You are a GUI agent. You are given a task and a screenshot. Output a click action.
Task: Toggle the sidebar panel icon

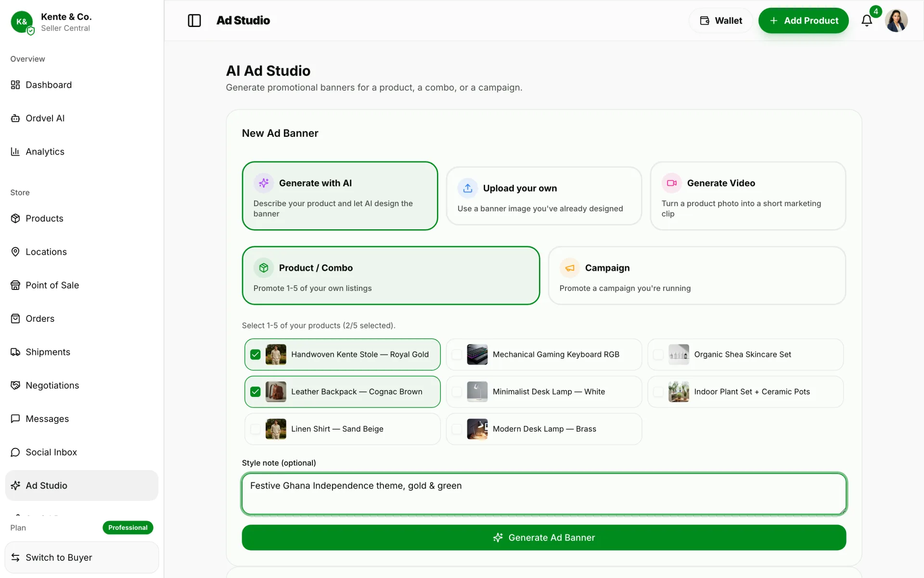[x=194, y=20]
